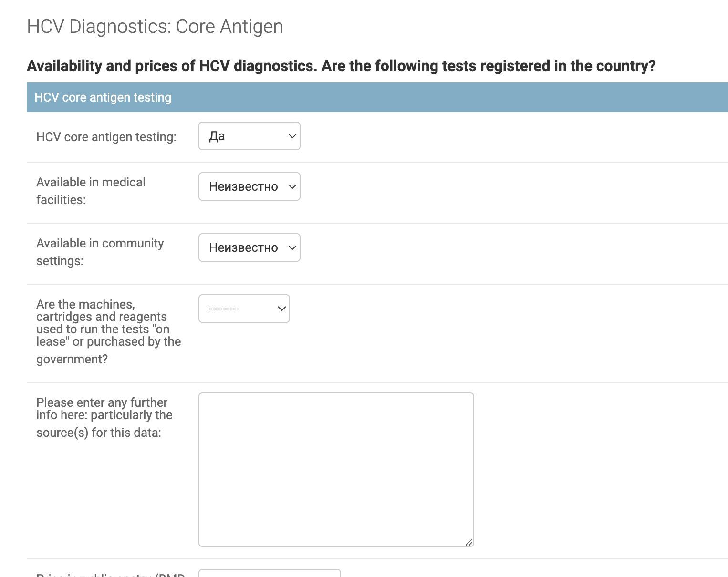The height and width of the screenshot is (577, 728).
Task: Open the Available in community settings dropdown
Action: (x=249, y=247)
